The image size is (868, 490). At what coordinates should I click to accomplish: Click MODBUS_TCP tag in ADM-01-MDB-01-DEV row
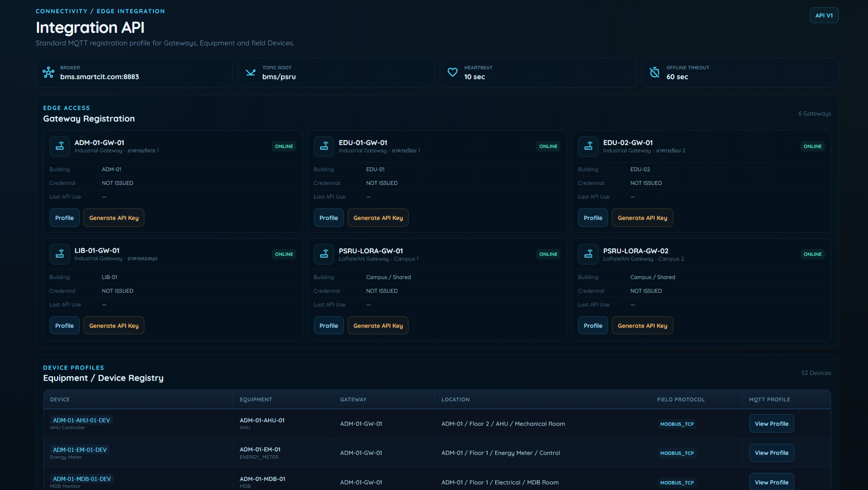tap(677, 483)
